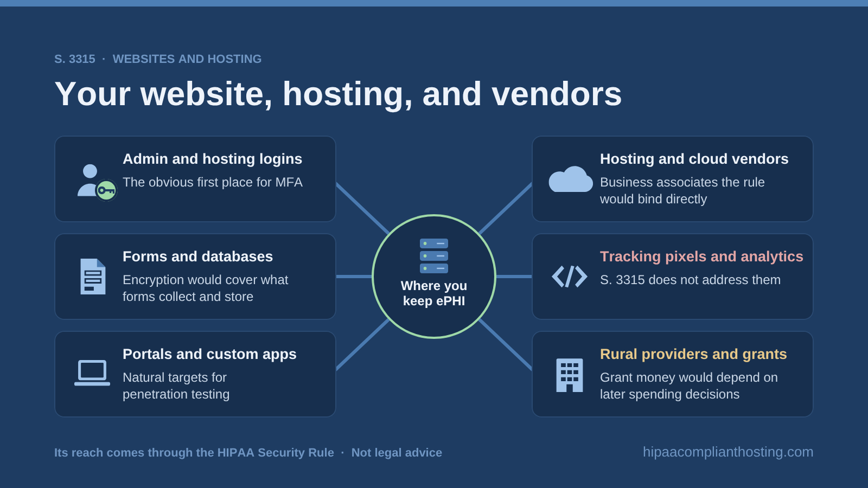Select the 'Rural providers and grants' heading

[x=693, y=354]
